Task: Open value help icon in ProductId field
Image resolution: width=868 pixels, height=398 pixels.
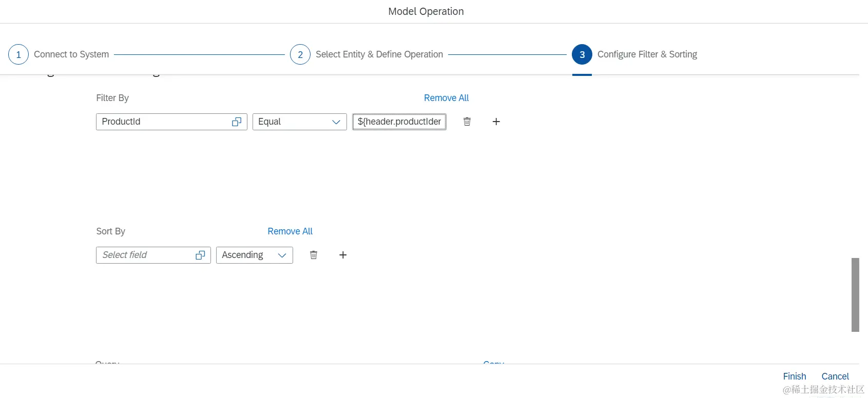Action: tap(237, 122)
